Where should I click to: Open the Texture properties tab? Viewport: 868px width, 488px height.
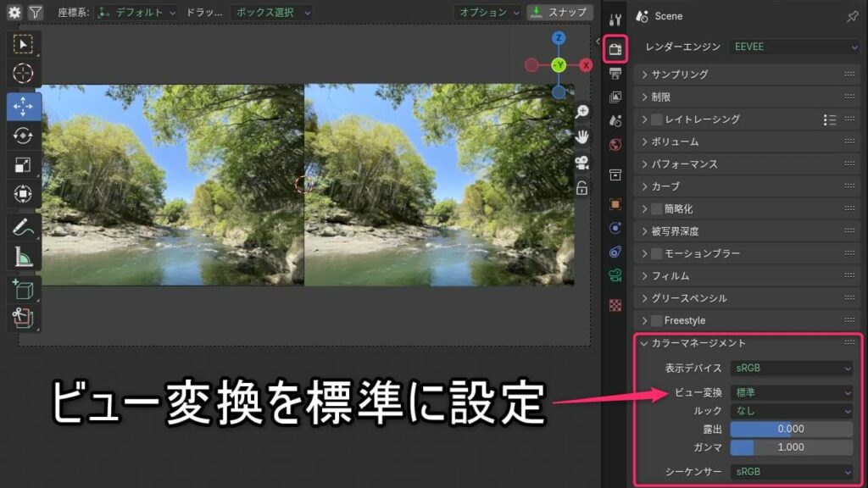(615, 305)
